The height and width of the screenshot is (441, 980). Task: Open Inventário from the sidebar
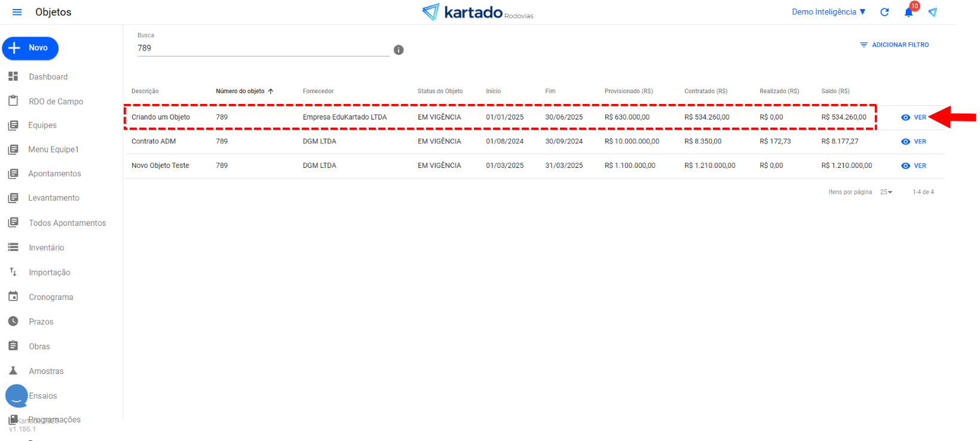point(46,247)
